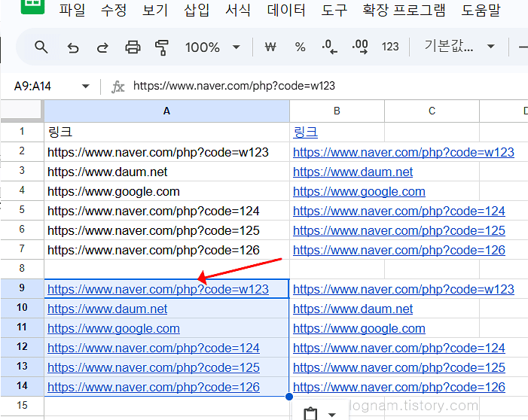Viewport: 528px width, 420px height.
Task: Select column B header
Action: point(337,111)
